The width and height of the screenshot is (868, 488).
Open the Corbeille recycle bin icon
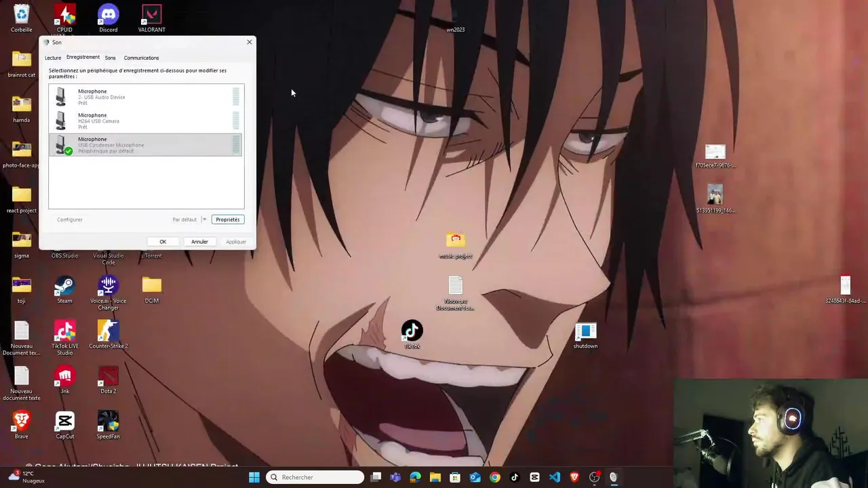pos(22,18)
